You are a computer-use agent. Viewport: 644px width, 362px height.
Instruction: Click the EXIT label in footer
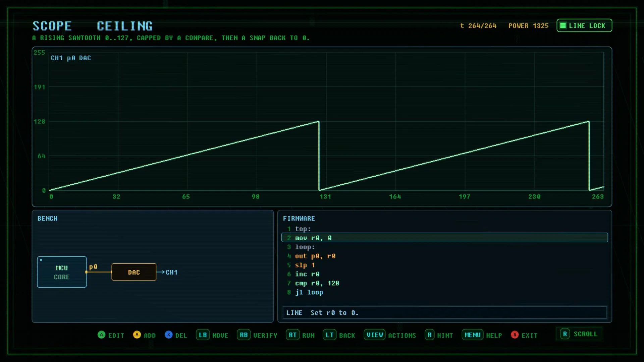tap(530, 336)
